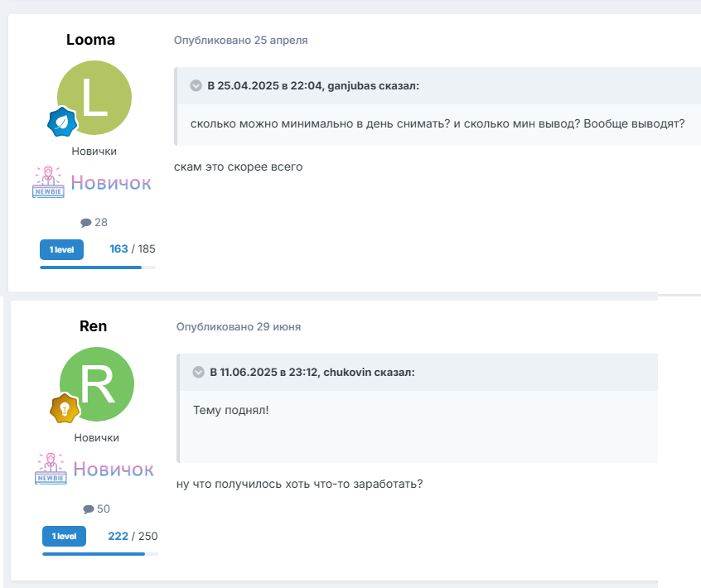Click Ren's "1 level" badge button
The height and width of the screenshot is (588, 701).
[64, 537]
